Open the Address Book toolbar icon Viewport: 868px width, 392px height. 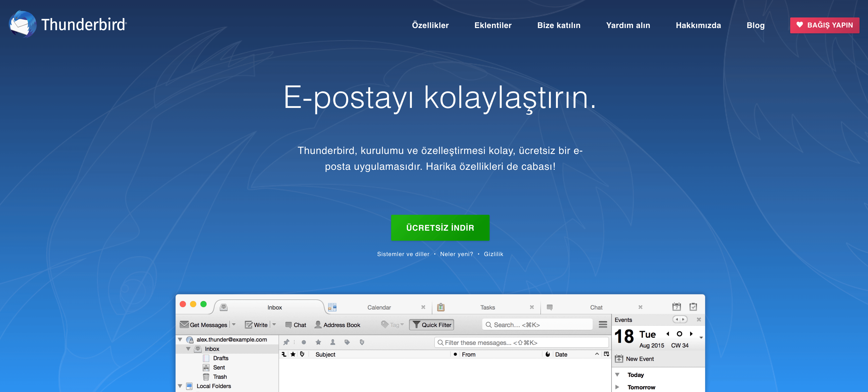[318, 325]
